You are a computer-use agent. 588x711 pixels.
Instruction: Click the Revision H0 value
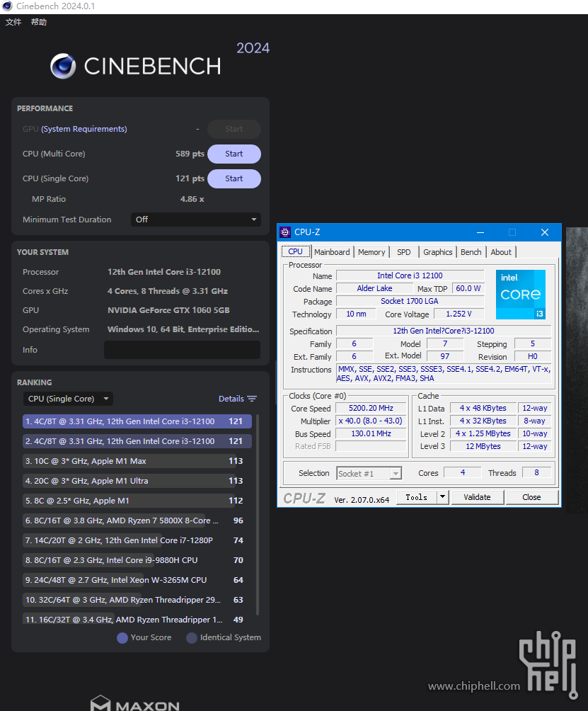[533, 356]
